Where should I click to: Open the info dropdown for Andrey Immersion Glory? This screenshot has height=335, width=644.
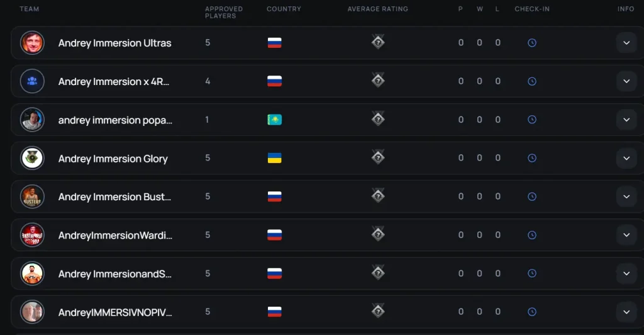[626, 158]
